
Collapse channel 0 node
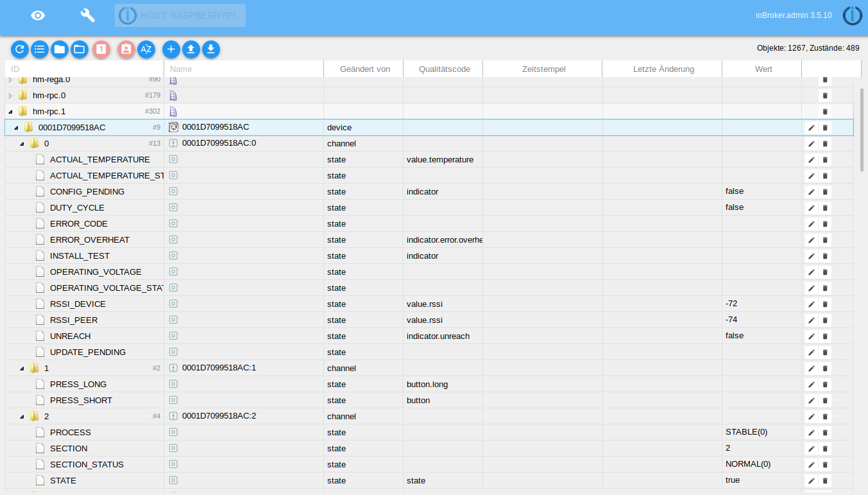tap(22, 144)
